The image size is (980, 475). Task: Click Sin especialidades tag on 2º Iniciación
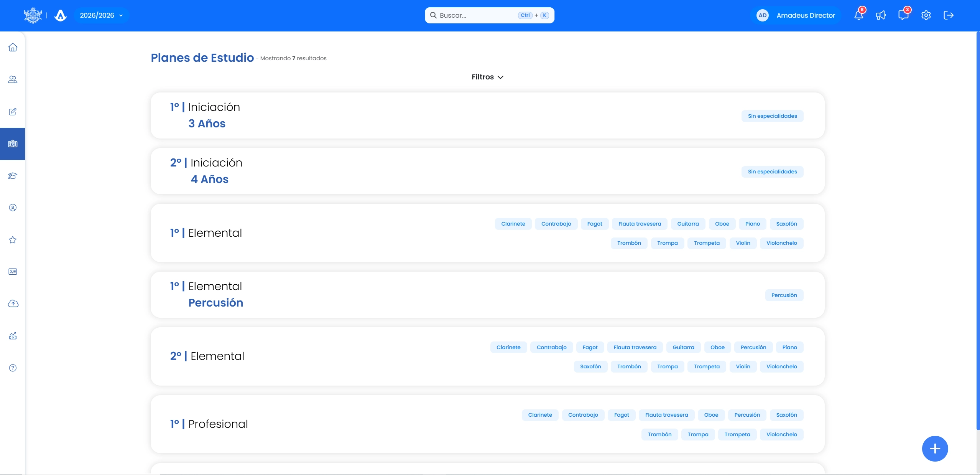coord(772,172)
